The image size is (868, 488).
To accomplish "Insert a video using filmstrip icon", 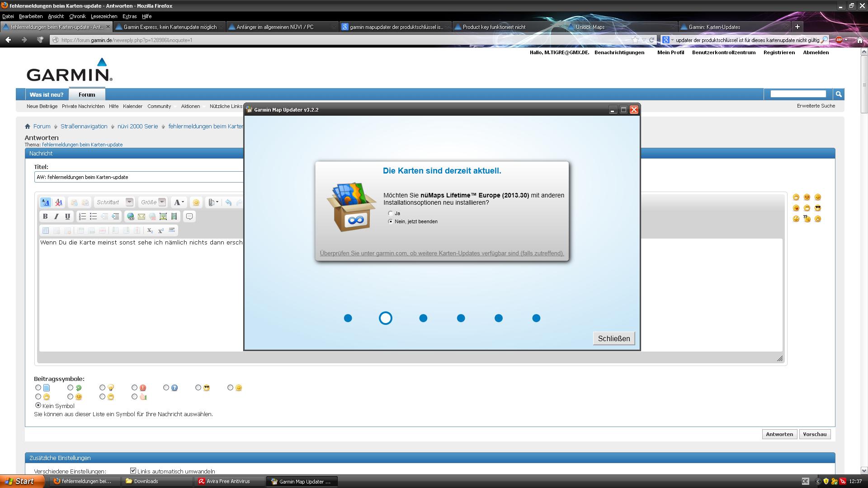I will pyautogui.click(x=174, y=216).
